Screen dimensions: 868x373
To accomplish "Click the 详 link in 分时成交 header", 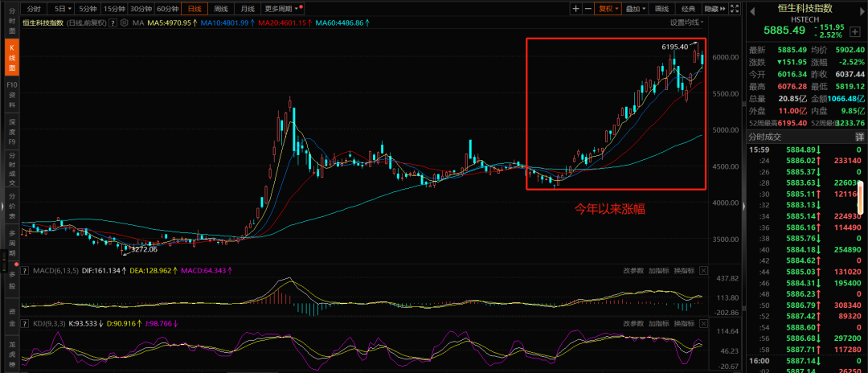I will [x=858, y=138].
